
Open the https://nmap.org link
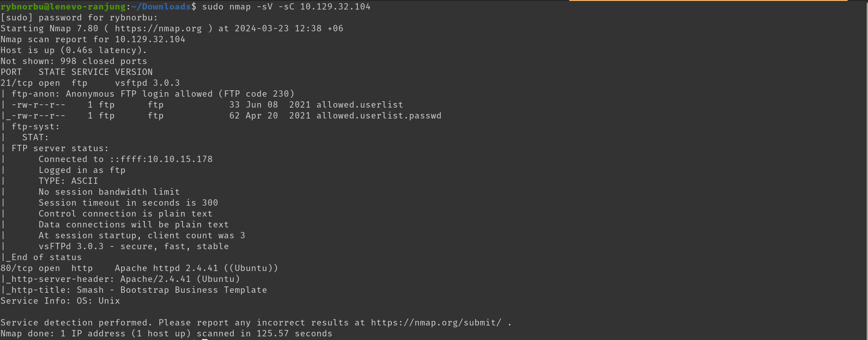[158, 29]
